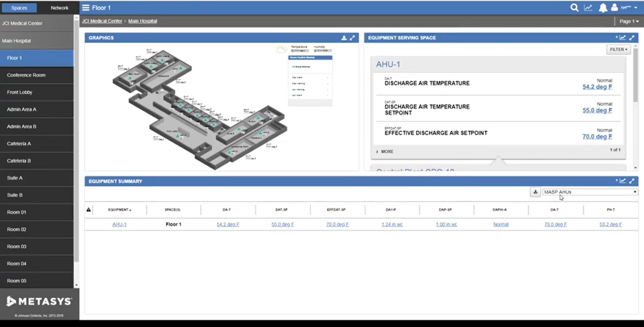Open the user account menu
Viewport: 644px width, 327px height.
click(624, 7)
